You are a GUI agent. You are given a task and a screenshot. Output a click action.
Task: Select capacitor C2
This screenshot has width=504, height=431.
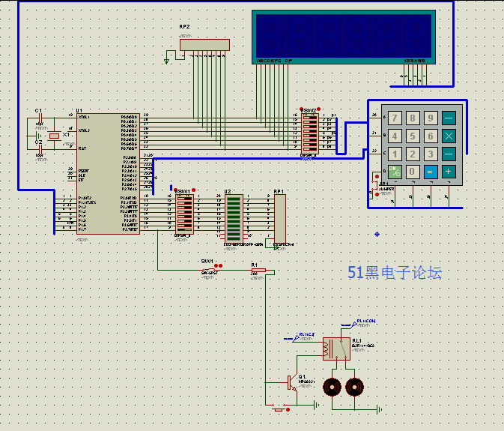coord(40,149)
